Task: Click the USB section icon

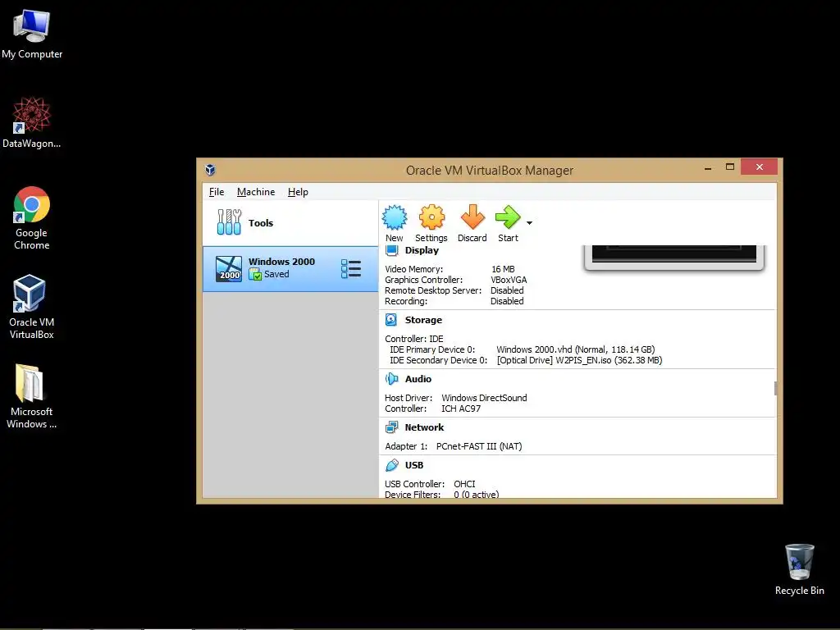Action: tap(391, 465)
